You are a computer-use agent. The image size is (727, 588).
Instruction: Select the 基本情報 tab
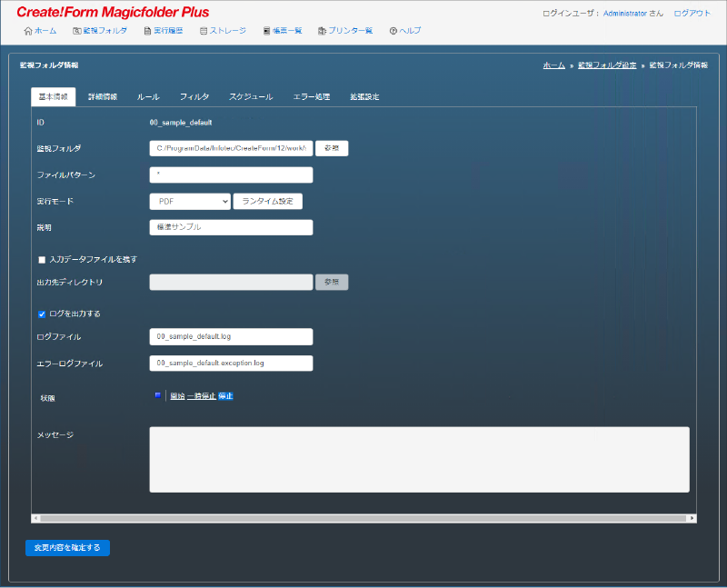coord(54,97)
